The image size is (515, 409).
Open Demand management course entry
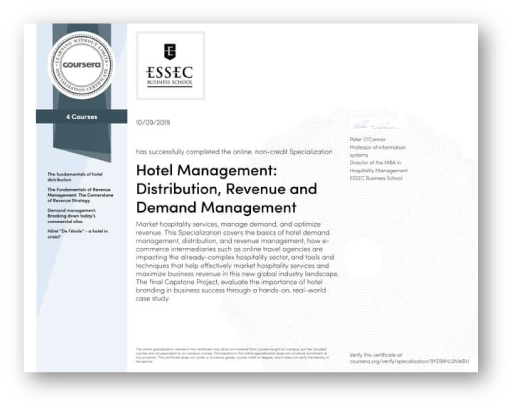pos(72,216)
